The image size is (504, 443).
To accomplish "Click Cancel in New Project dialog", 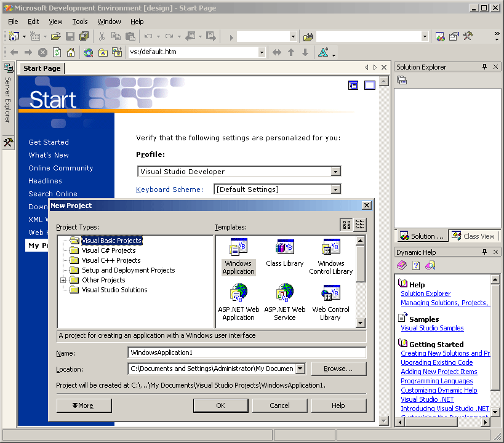I will (279, 405).
